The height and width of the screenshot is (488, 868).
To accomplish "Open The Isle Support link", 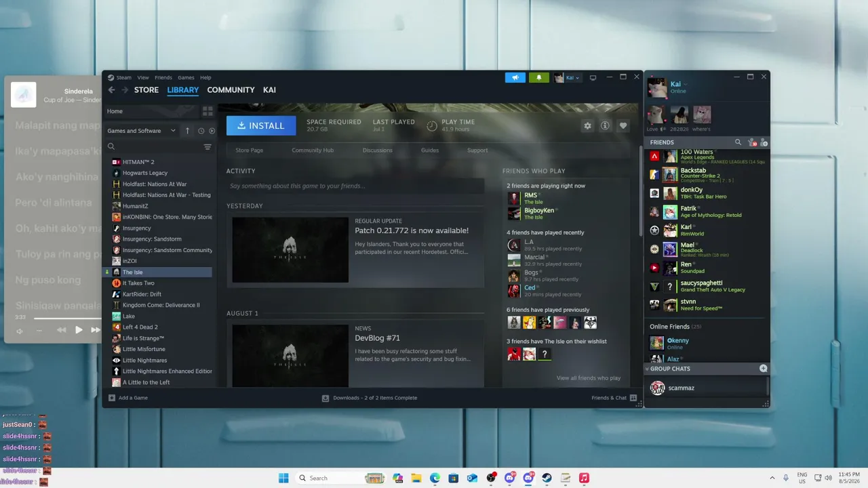I will [477, 150].
